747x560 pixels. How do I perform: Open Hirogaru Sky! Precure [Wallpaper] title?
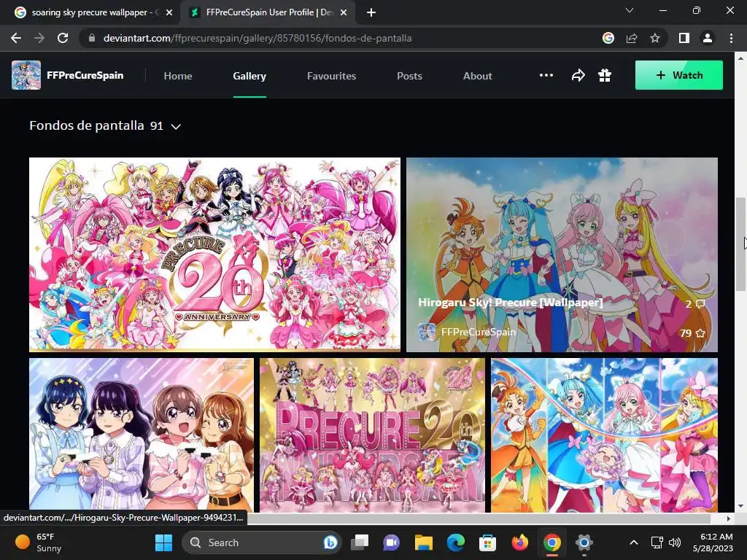click(510, 303)
